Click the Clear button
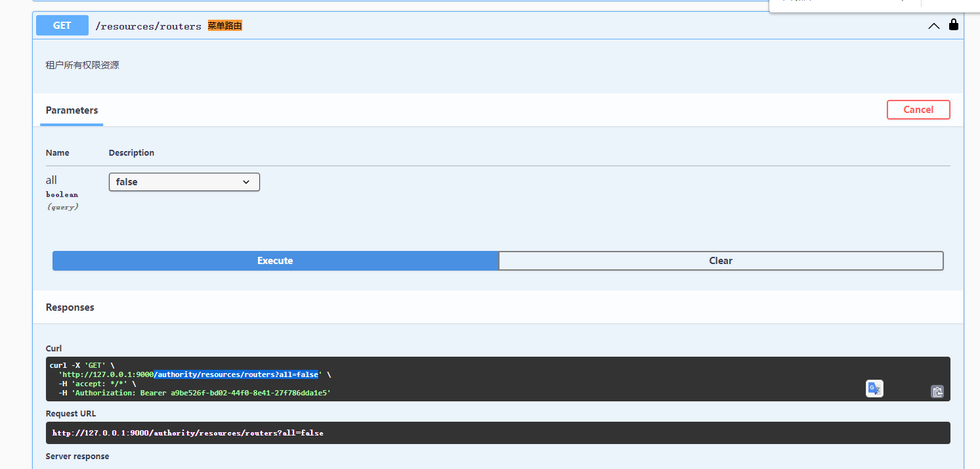Image resolution: width=980 pixels, height=469 pixels. (x=721, y=261)
